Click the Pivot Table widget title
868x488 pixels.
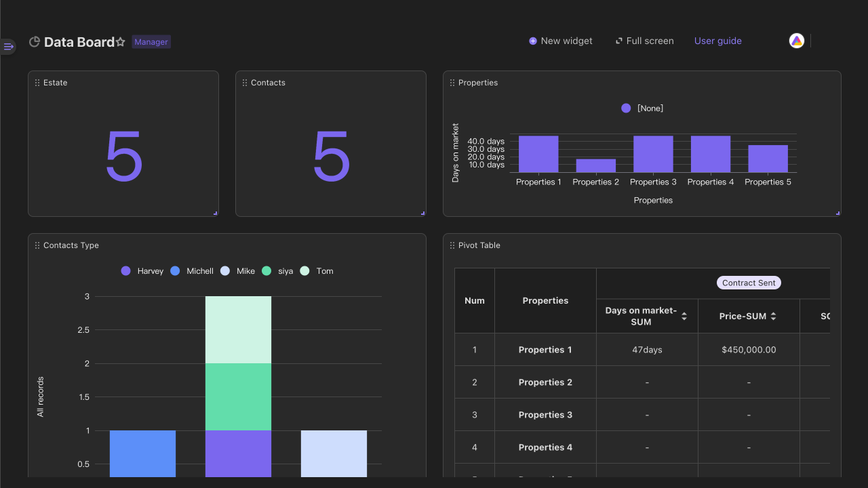479,245
